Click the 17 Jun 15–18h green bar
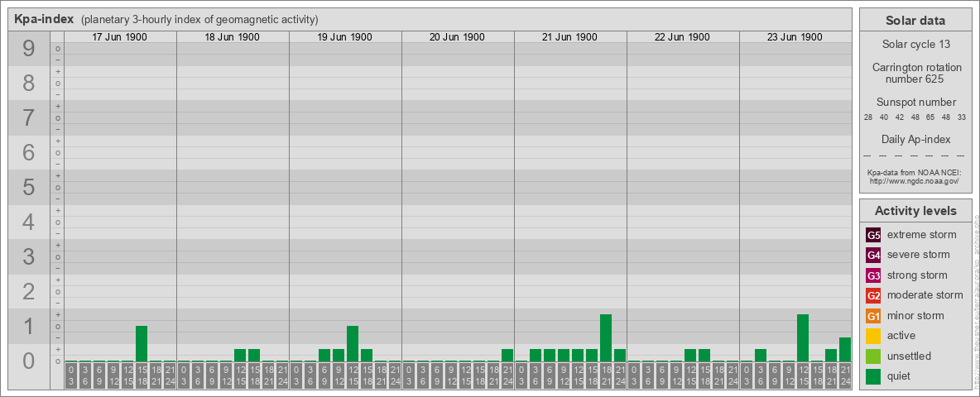 [x=142, y=344]
